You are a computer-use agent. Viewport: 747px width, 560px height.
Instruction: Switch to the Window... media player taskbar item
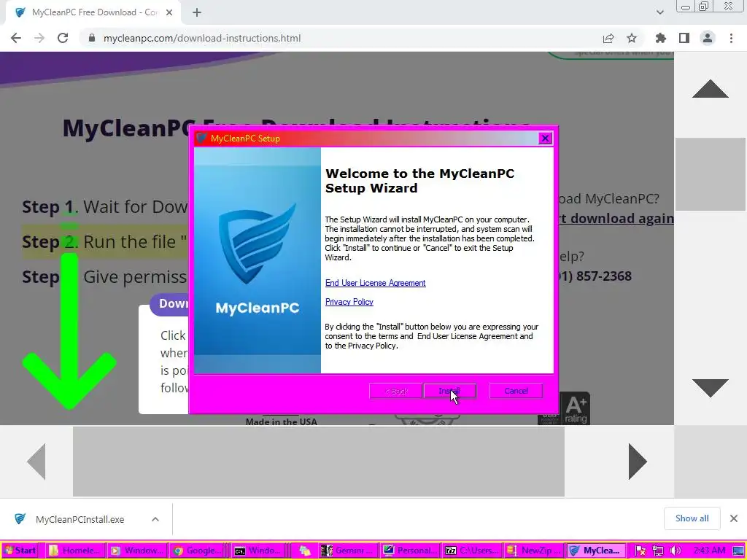tap(136, 551)
